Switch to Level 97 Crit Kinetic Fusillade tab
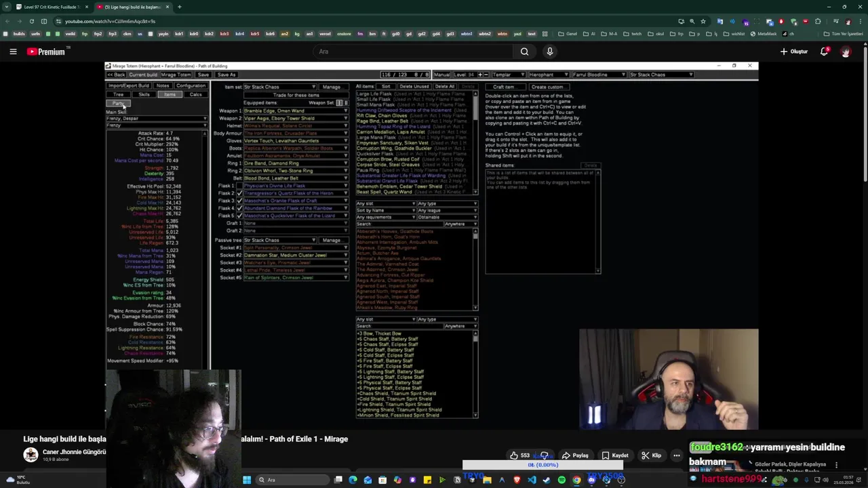Screen dimensions: 868x488 52,7
